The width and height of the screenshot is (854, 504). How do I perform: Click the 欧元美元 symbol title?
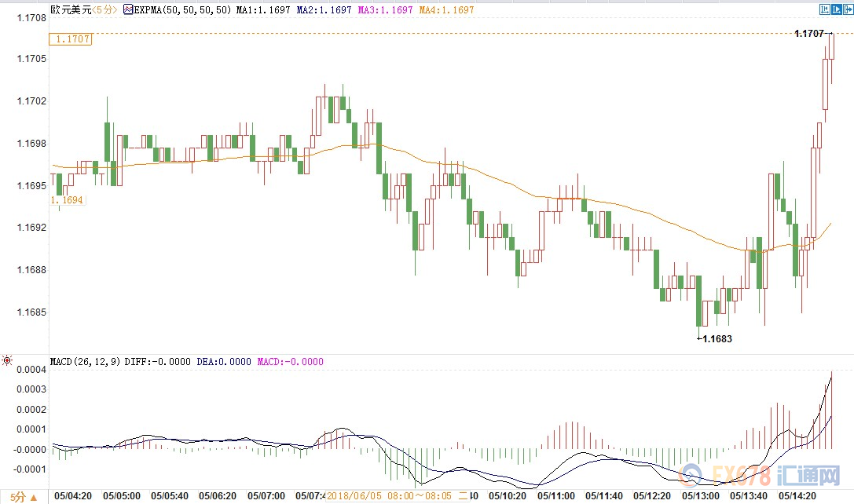[x=71, y=9]
